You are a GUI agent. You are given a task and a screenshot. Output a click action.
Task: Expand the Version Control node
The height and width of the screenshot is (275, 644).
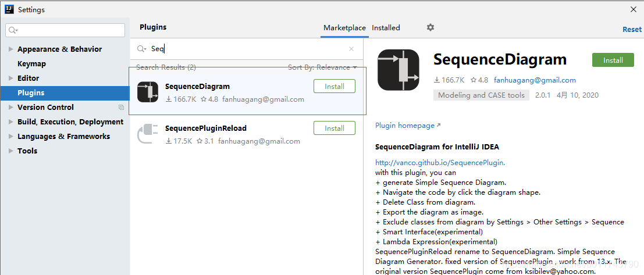tap(11, 108)
